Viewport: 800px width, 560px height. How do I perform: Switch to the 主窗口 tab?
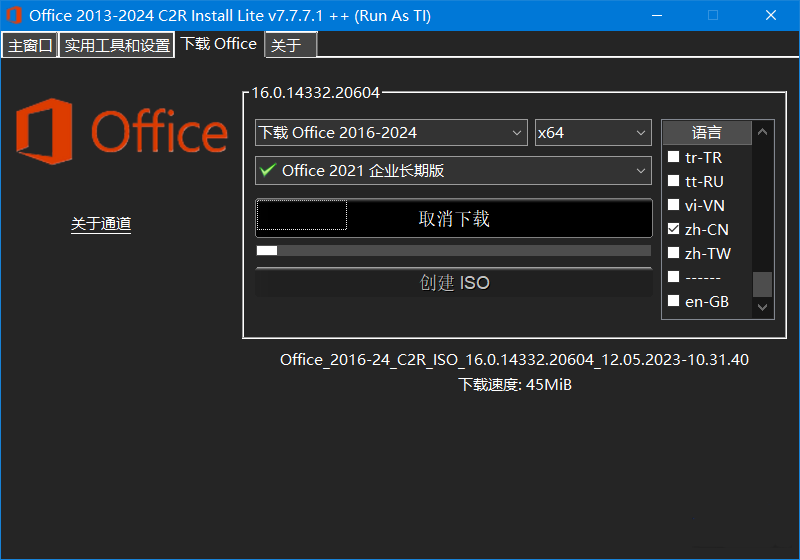click(30, 46)
